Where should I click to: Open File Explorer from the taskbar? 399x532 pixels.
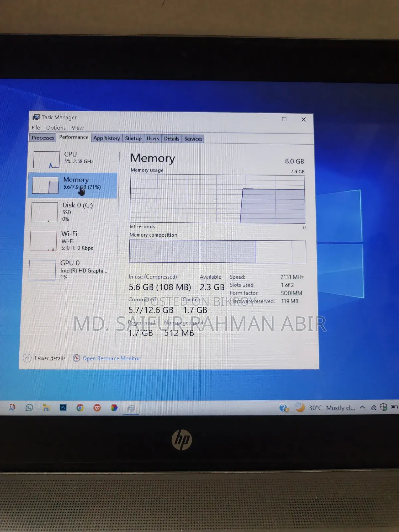point(46,408)
